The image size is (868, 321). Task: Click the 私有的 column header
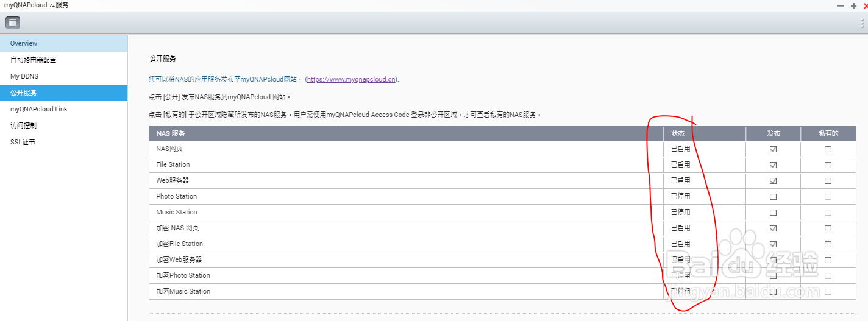(828, 134)
